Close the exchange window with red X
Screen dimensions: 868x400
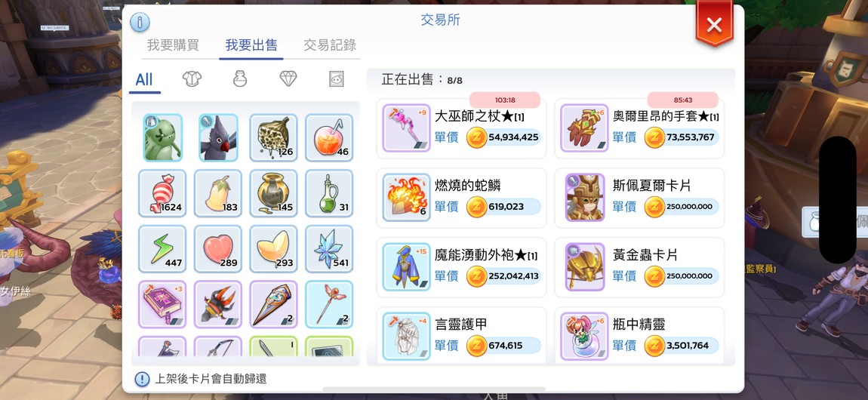click(x=714, y=24)
